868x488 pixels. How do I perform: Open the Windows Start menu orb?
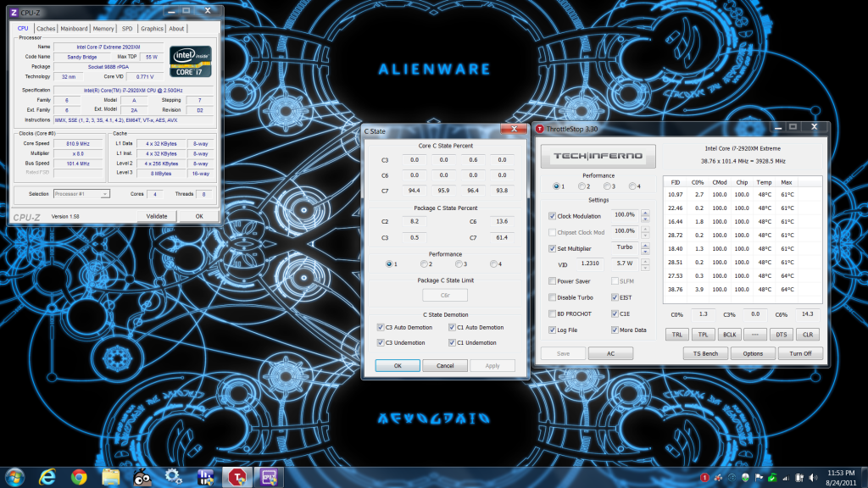click(x=15, y=477)
